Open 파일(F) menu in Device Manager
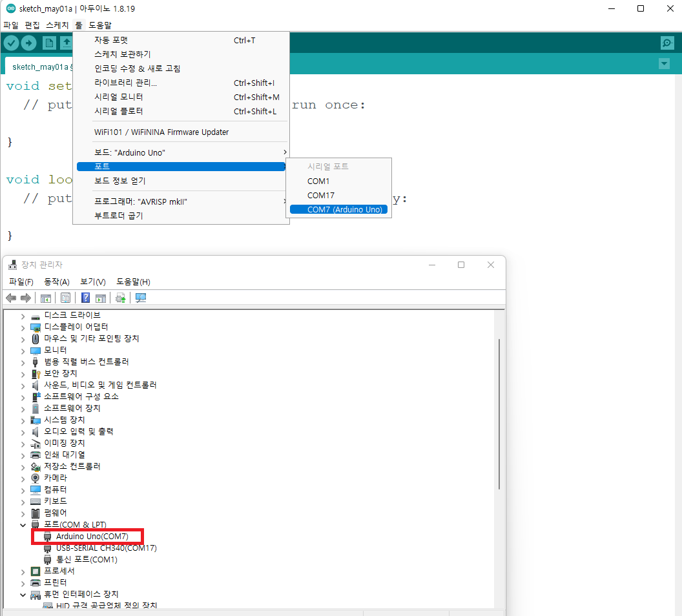Viewport: 682px width, 616px height. [x=21, y=282]
